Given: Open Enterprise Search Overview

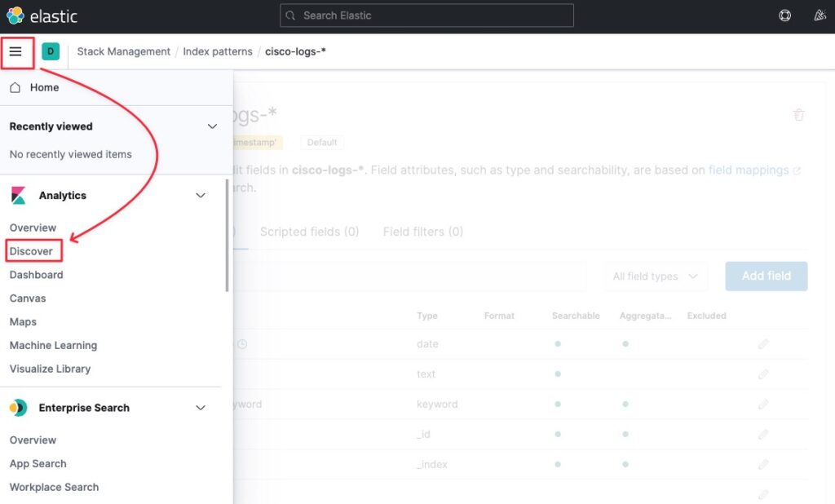Looking at the screenshot, I should pos(33,440).
